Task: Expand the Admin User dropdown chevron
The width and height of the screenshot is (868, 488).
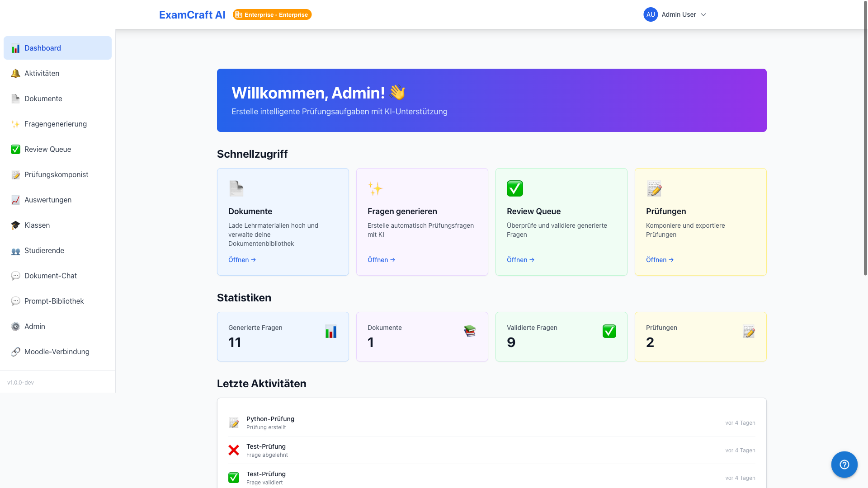Action: coord(703,14)
